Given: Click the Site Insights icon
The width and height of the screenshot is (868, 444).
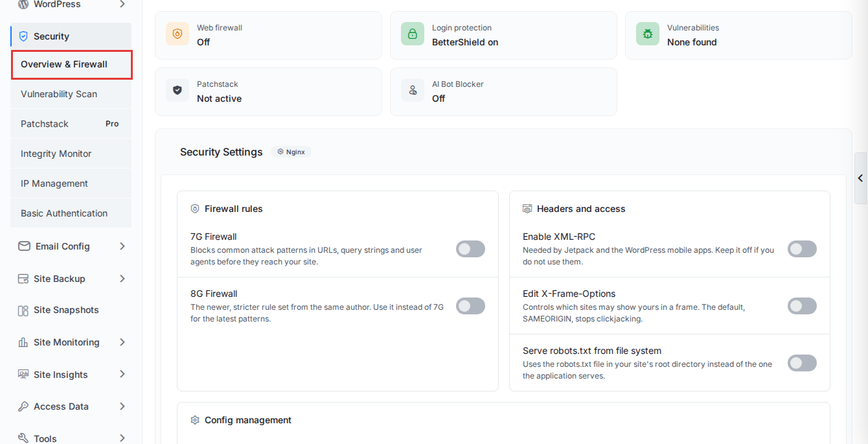Looking at the screenshot, I should tap(23, 375).
